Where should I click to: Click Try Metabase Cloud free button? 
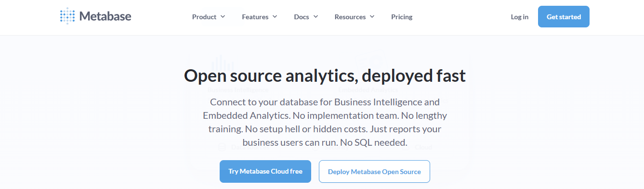tap(265, 171)
